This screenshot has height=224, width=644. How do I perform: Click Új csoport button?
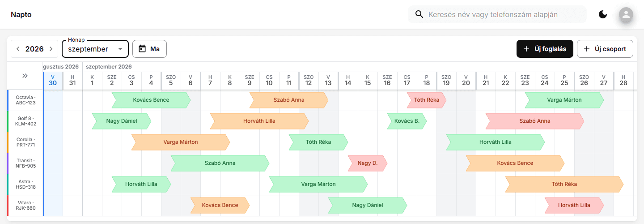[605, 49]
